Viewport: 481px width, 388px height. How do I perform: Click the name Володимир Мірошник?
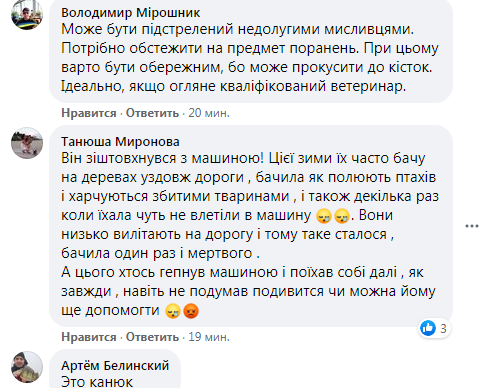tap(130, 13)
